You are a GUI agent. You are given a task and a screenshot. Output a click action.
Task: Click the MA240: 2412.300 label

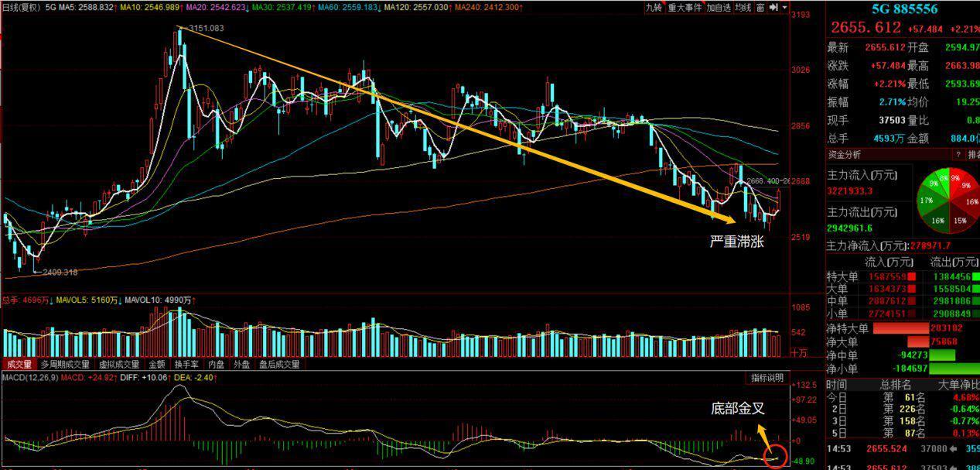490,7
